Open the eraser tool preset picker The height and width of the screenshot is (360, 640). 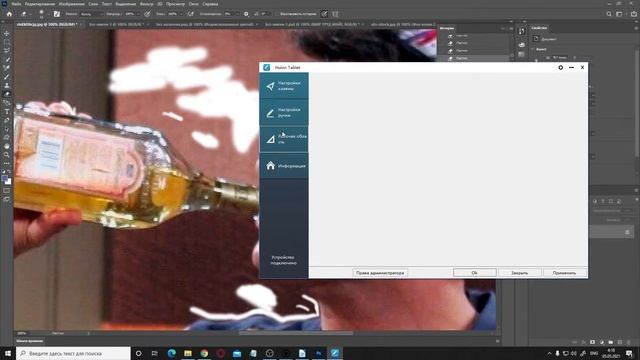coord(25,14)
